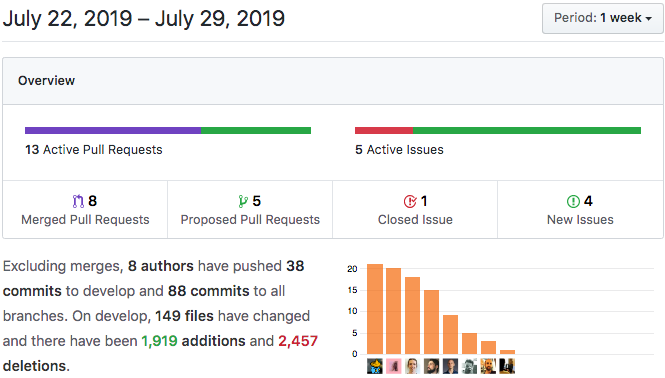The width and height of the screenshot is (665, 378).
Task: Jump to the 4 New Issues section
Action: point(580,210)
